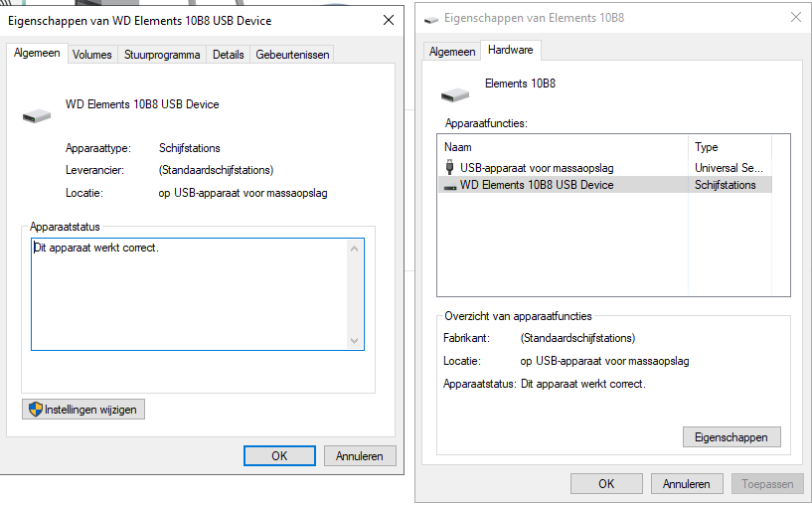Select the Details tab
The height and width of the screenshot is (505, 812).
pos(228,55)
